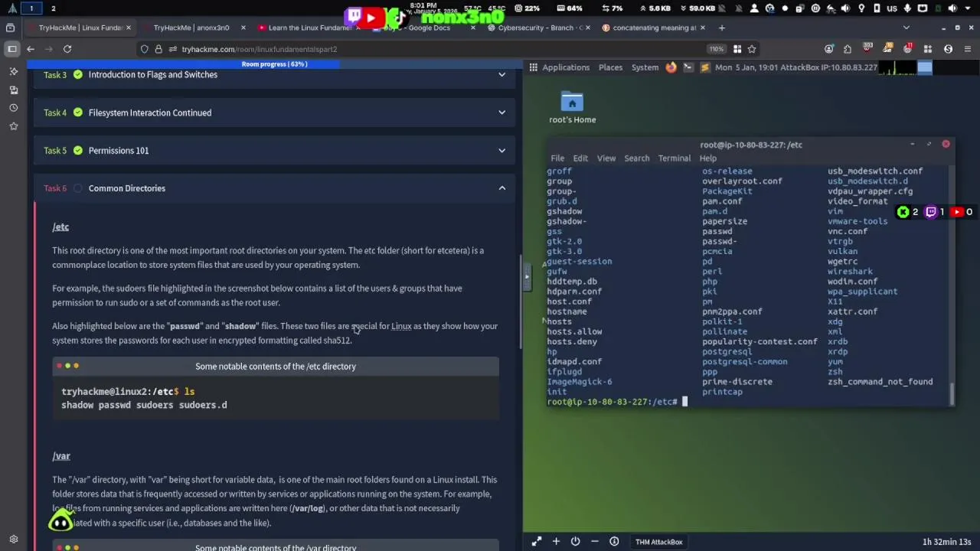The image size is (980, 551).
Task: Open the terminal File menu
Action: (557, 158)
